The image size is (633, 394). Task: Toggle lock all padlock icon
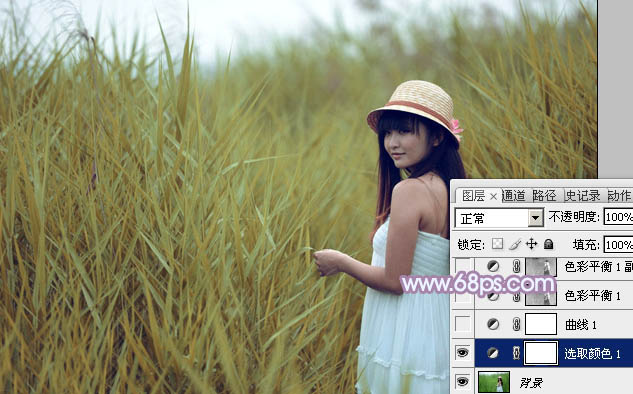pyautogui.click(x=548, y=244)
